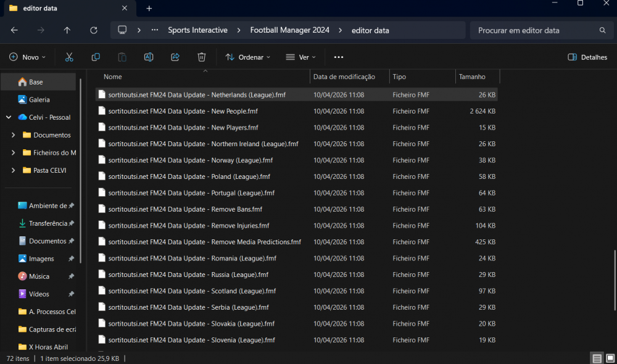Viewport: 617px width, 364px height.
Task: Select the Poland (League).fmf file
Action: (297, 176)
